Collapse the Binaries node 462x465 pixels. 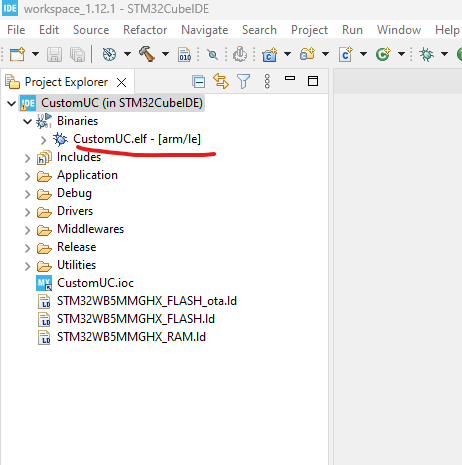tap(27, 121)
